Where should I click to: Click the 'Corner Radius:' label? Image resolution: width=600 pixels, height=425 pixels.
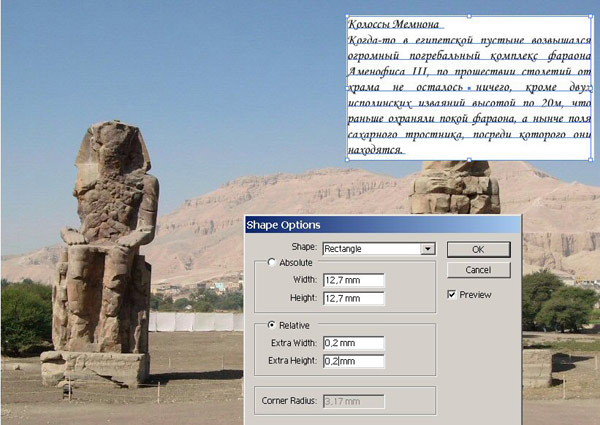(x=289, y=401)
